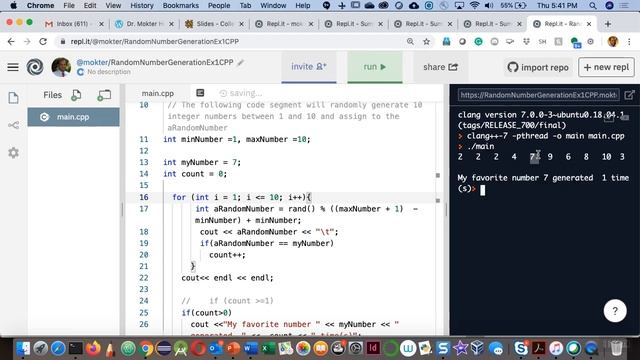This screenshot has width=640, height=360.
Task: Open InDesign from the Dock
Action: [373, 348]
